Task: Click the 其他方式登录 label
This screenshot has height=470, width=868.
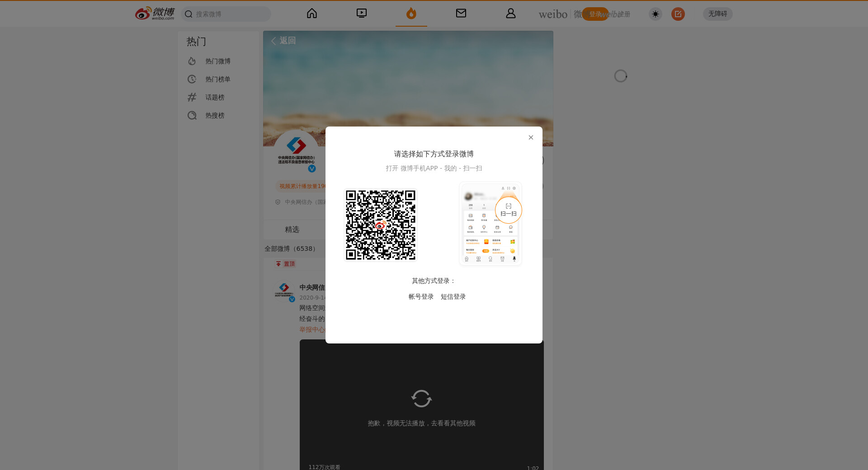Action: 434,281
